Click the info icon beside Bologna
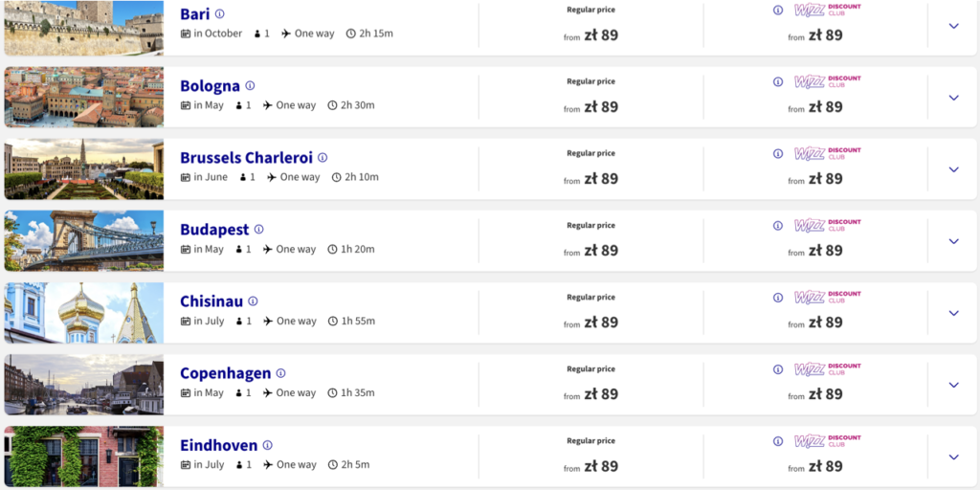The height and width of the screenshot is (490, 980). (x=250, y=86)
